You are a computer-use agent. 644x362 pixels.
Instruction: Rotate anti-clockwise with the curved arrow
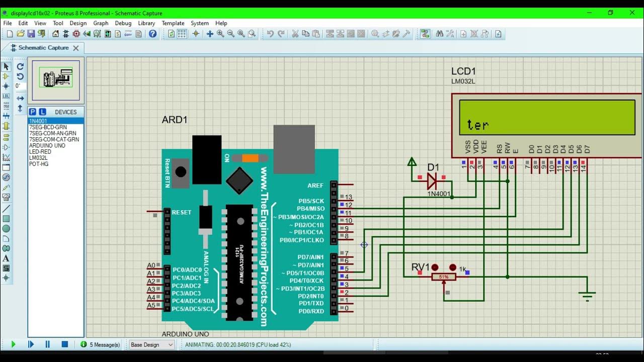[20, 76]
